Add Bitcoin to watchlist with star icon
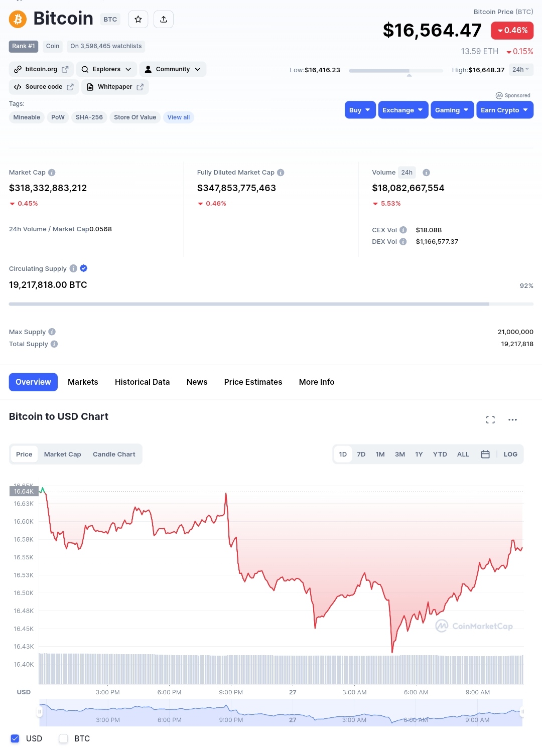 pos(138,20)
